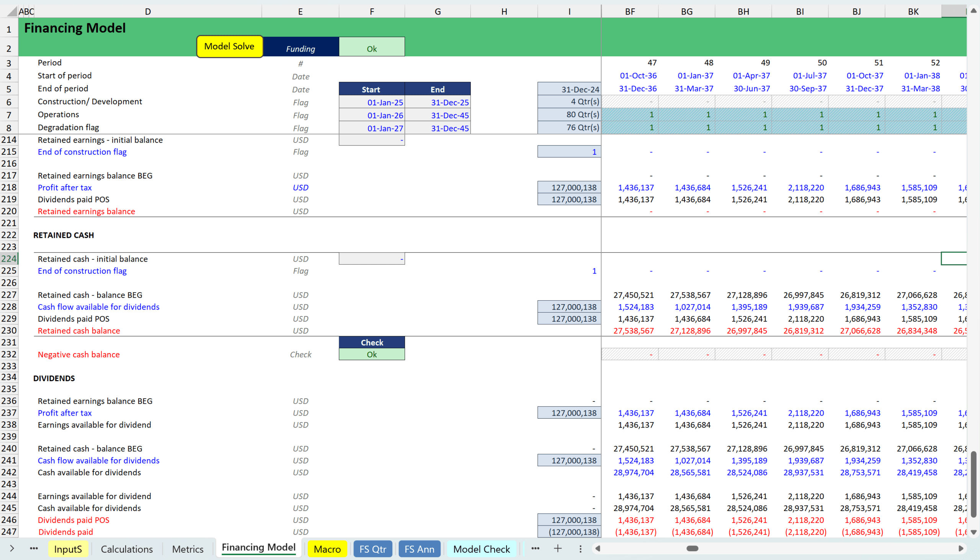Switch to the InputS sheet tab

coord(68,549)
